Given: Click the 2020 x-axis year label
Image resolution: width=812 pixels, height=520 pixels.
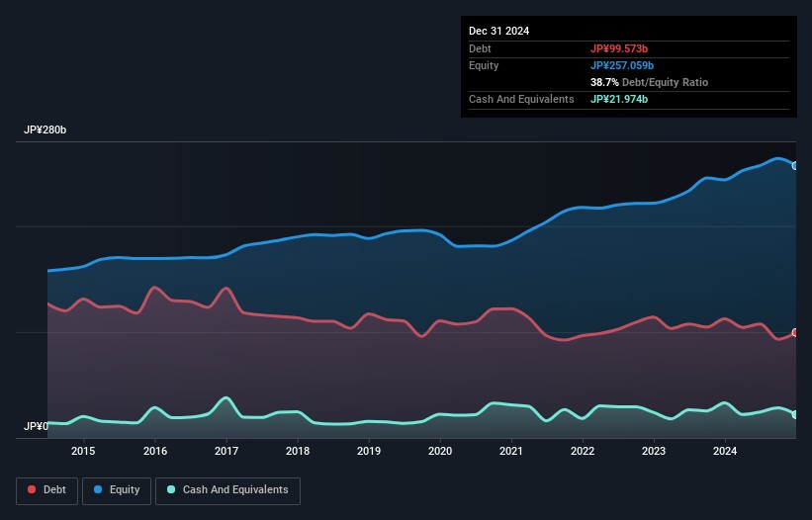Looking at the screenshot, I should pyautogui.click(x=440, y=452).
